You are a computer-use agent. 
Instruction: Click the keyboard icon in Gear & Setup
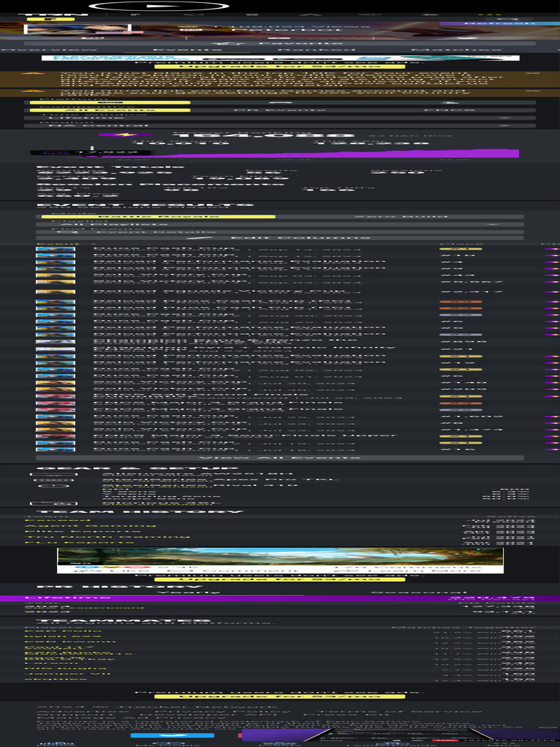(x=50, y=481)
